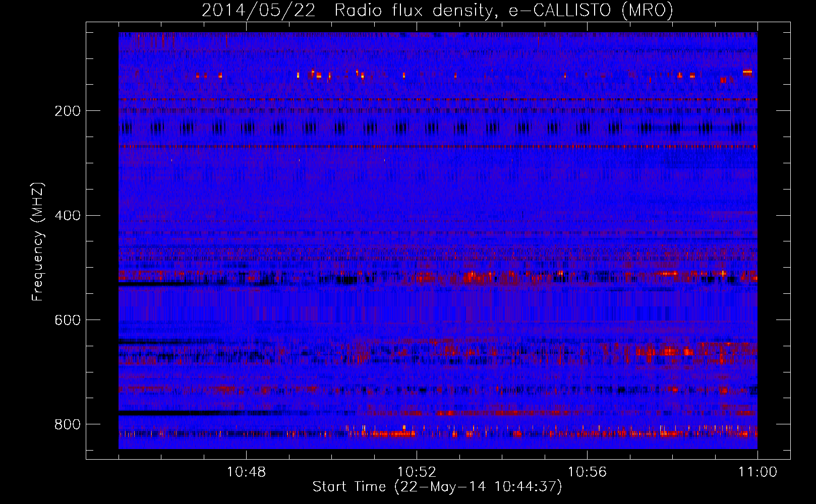Click the 400 frequency tick label
The image size is (816, 504).
(x=68, y=216)
